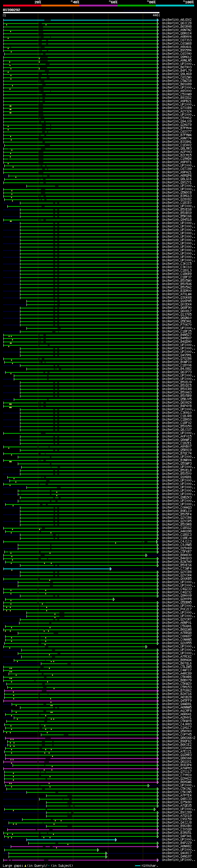The image size is (197, 868).
Task: Select hit label UniRef100_Q8LMR3
Action: click(x=176, y=149)
